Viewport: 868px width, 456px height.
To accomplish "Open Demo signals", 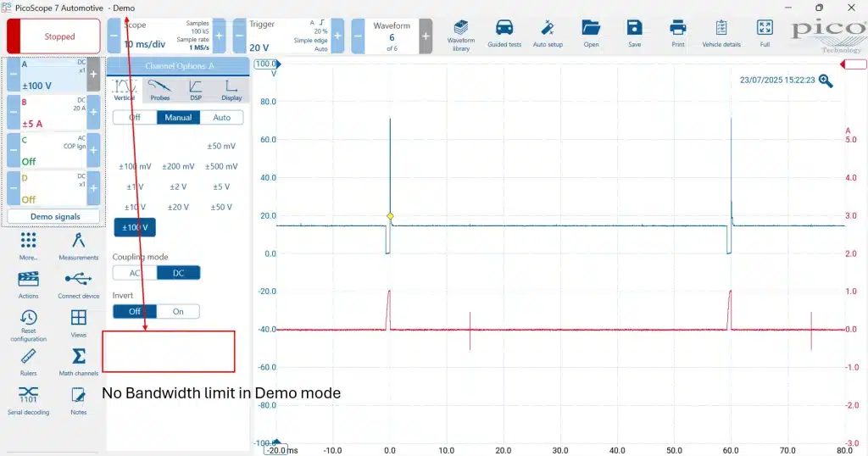I will [53, 216].
